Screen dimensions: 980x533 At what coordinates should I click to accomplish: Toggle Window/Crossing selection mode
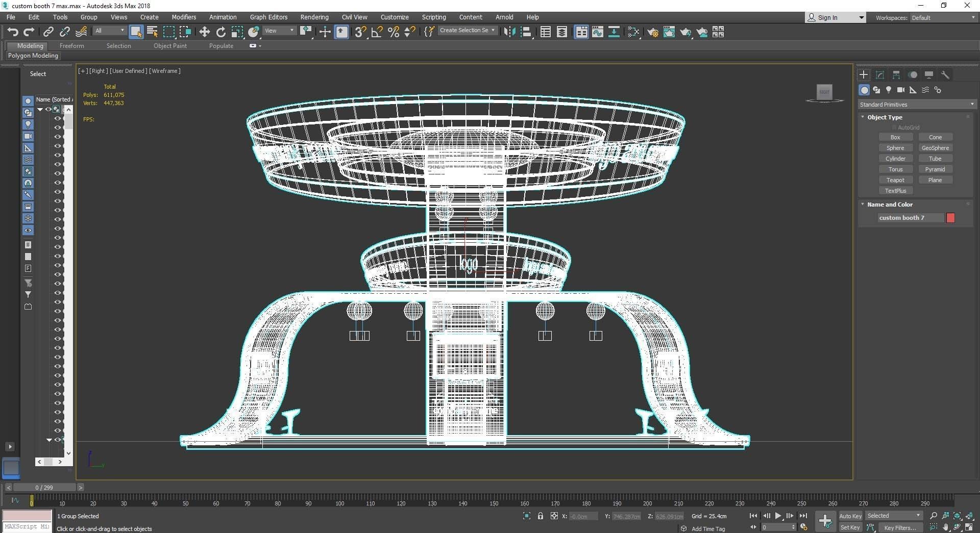tap(185, 32)
